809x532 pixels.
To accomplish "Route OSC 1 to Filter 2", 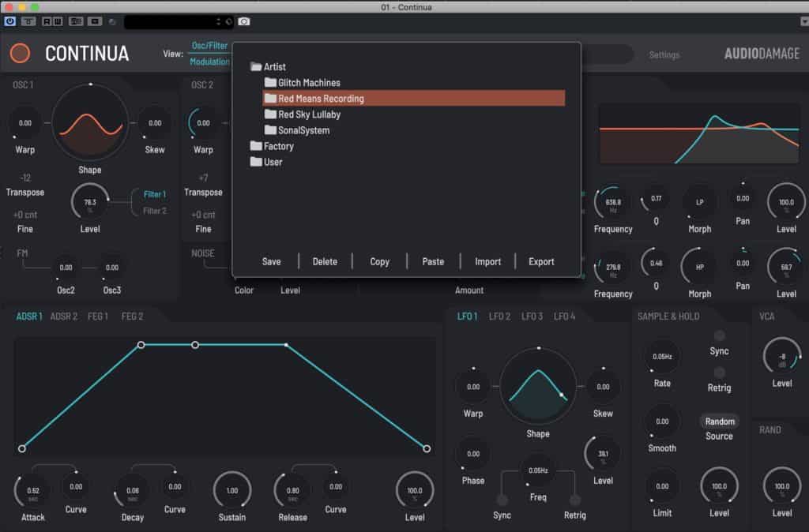I will point(155,211).
